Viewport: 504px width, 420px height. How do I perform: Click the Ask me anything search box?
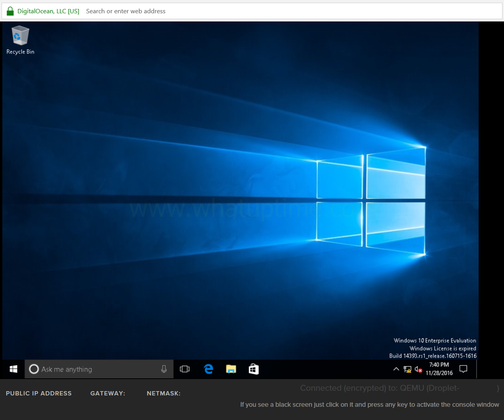99,369
